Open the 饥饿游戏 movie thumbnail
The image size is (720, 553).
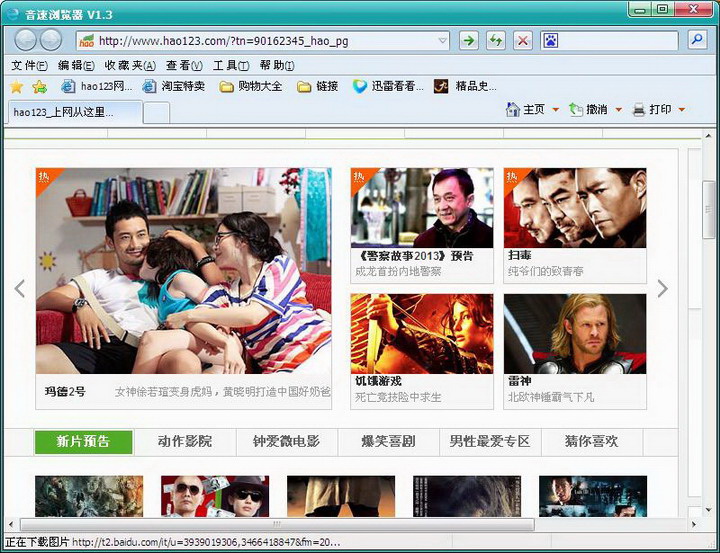point(422,334)
